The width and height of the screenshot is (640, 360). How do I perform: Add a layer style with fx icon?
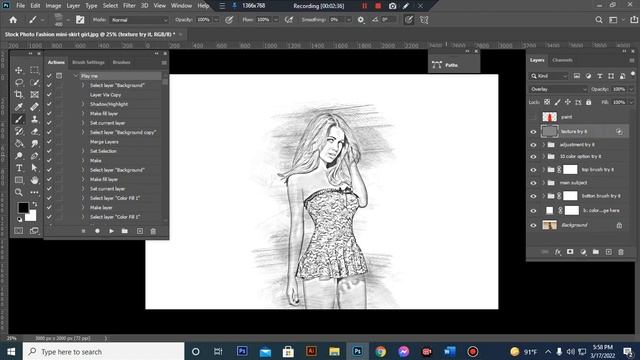coord(558,252)
